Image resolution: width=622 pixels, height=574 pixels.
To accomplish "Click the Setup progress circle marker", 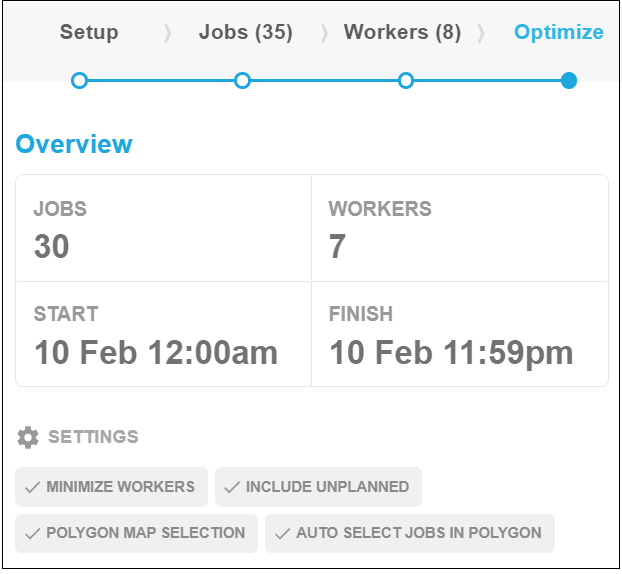I will coord(79,81).
